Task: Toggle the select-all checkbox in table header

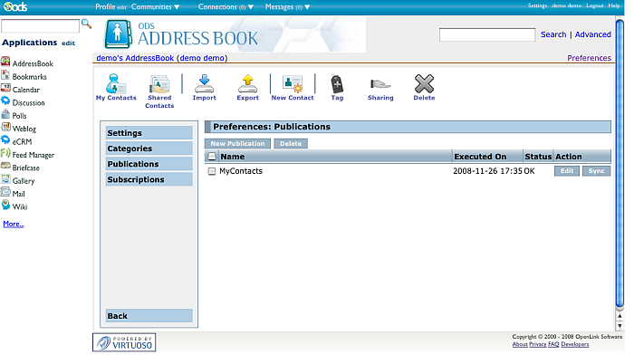Action: click(x=212, y=157)
